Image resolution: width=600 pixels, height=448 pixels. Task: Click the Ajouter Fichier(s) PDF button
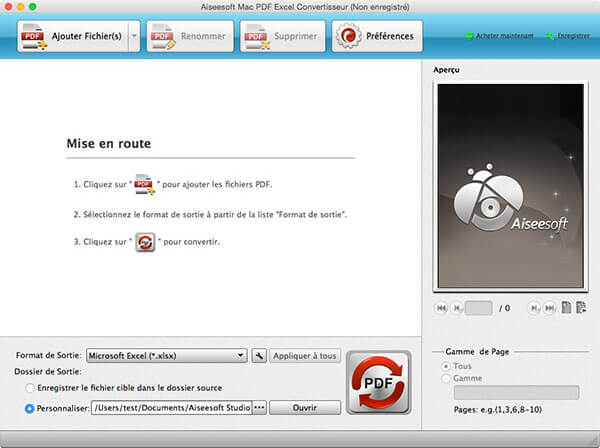(x=71, y=37)
